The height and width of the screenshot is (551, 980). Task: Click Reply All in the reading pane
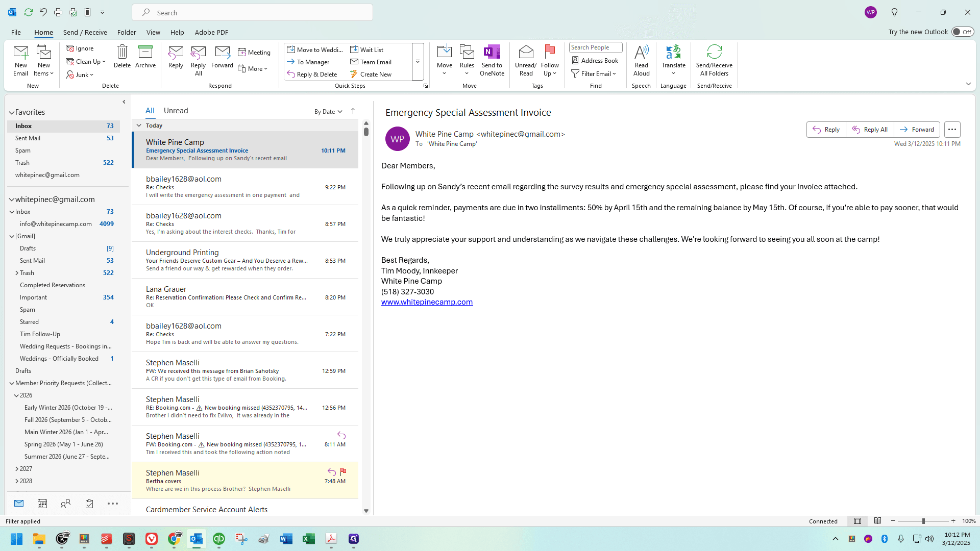(870, 130)
